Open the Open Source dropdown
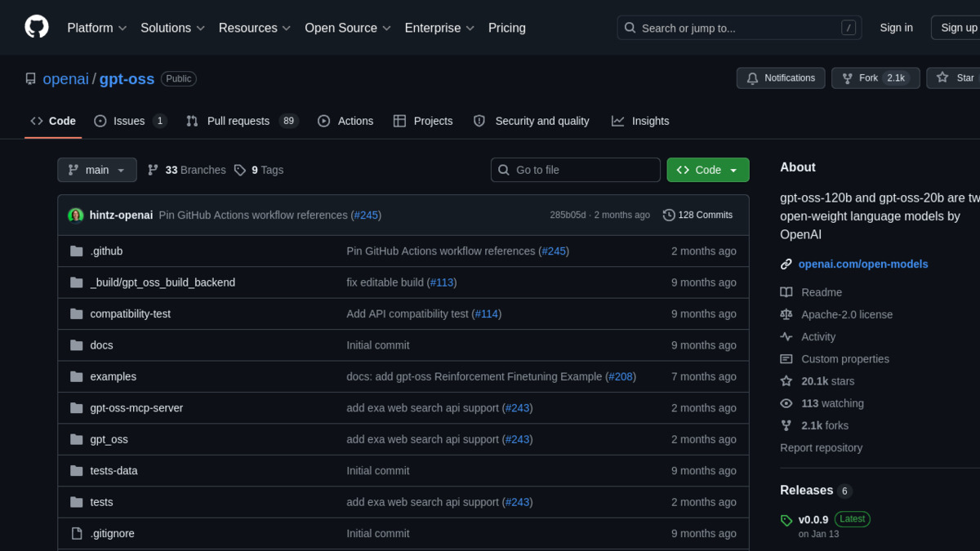The width and height of the screenshot is (980, 551). coord(348,28)
